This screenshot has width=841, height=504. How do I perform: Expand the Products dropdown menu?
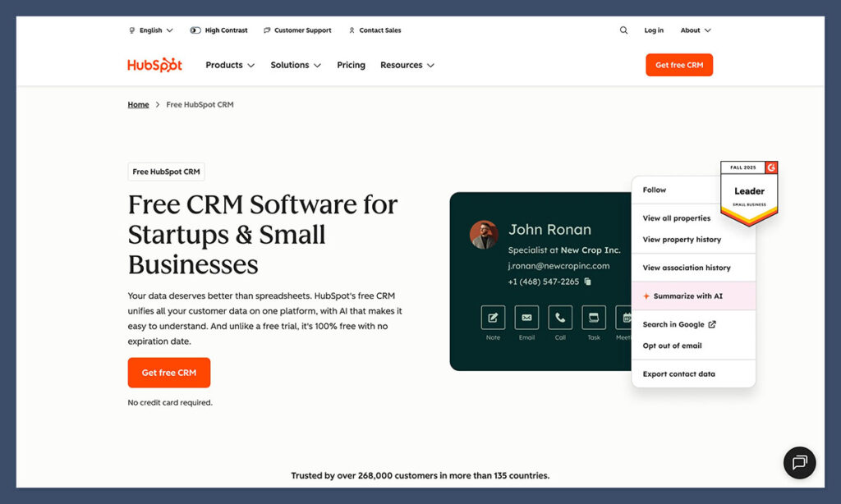pyautogui.click(x=230, y=64)
